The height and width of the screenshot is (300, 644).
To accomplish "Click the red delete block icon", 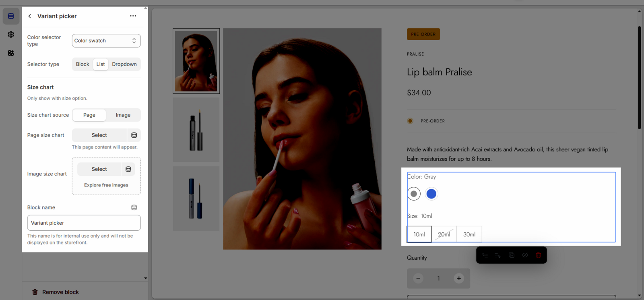I will [538, 255].
